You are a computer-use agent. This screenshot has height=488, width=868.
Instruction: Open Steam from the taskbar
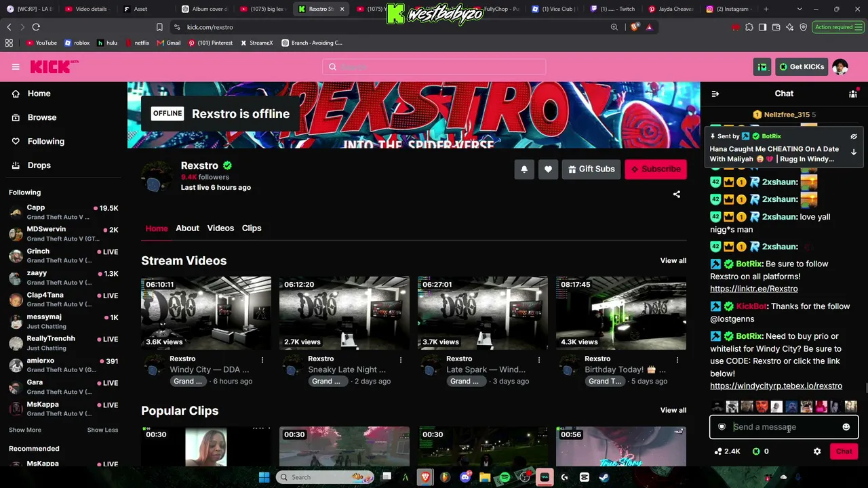tap(604, 477)
